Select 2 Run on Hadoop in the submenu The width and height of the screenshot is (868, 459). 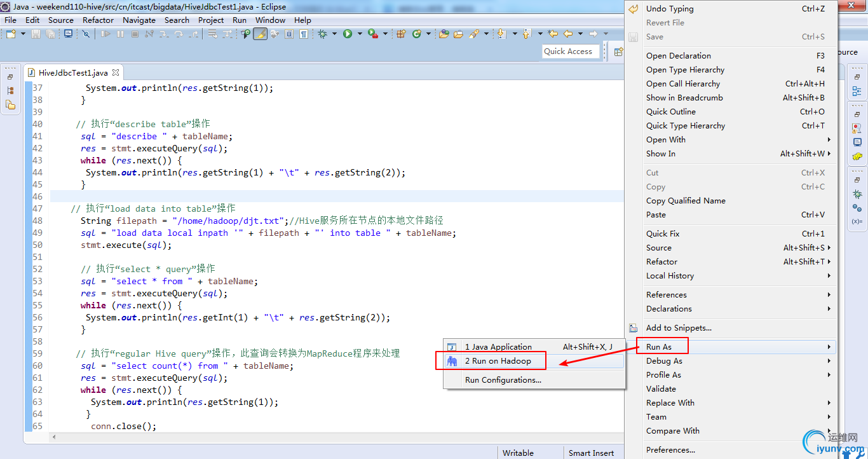coord(534,361)
